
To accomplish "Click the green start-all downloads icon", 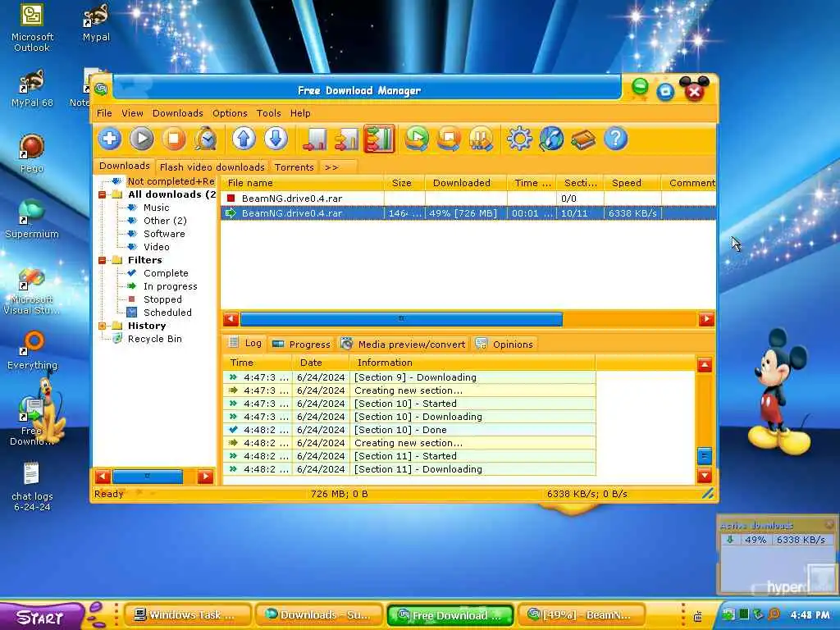I will [x=417, y=139].
